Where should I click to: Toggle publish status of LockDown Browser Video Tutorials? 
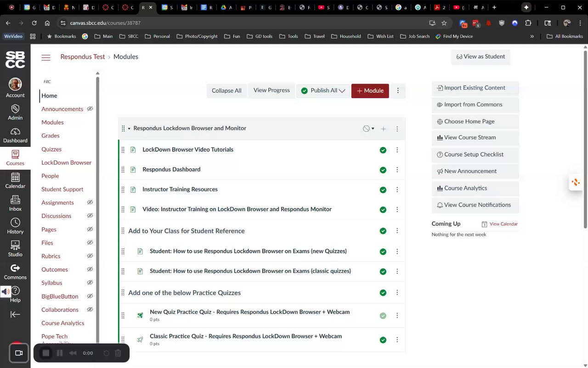point(383,150)
